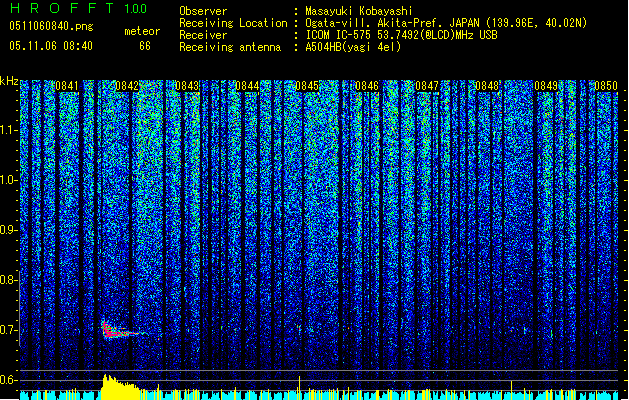Click the Receiving antenna label
The height and width of the screenshot is (400, 629).
click(230, 47)
